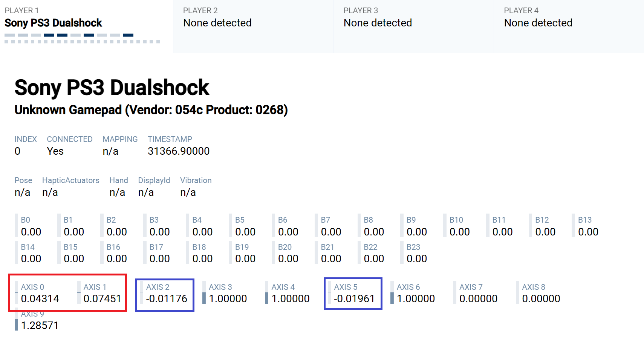This screenshot has width=644, height=363.
Task: Select the TIMESTAMP value 31366.90000
Action: [x=179, y=151]
